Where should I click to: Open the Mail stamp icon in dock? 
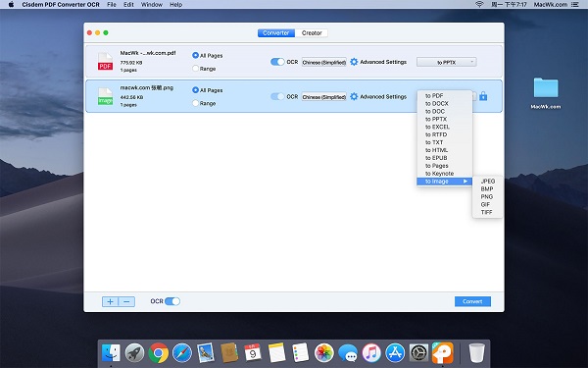pos(206,353)
